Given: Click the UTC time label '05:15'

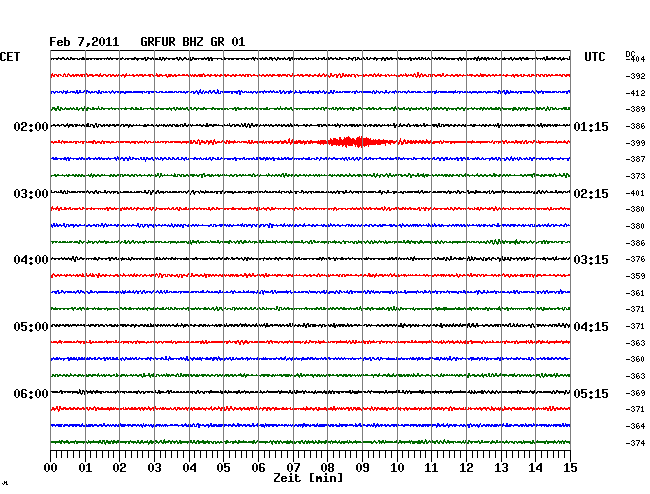Looking at the screenshot, I should tap(591, 393).
